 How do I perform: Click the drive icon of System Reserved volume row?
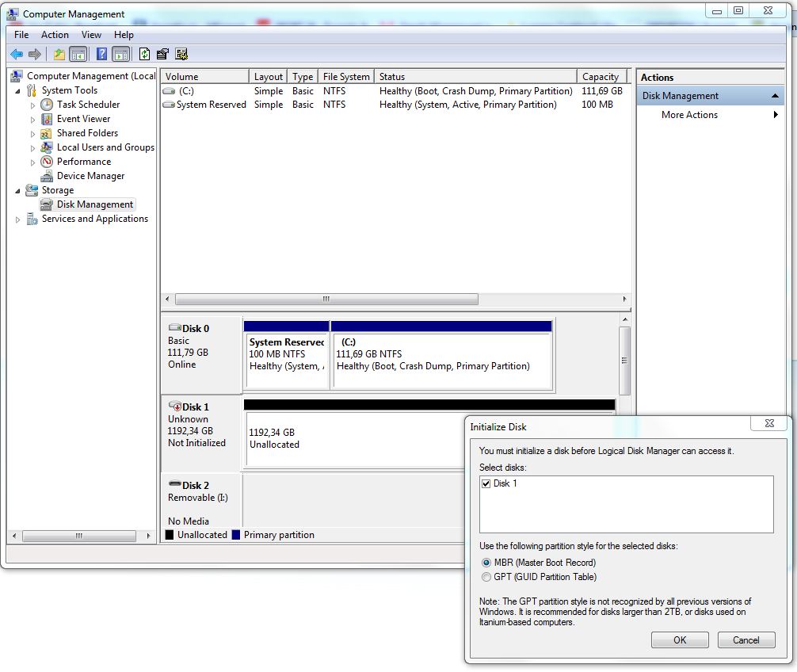[x=169, y=105]
